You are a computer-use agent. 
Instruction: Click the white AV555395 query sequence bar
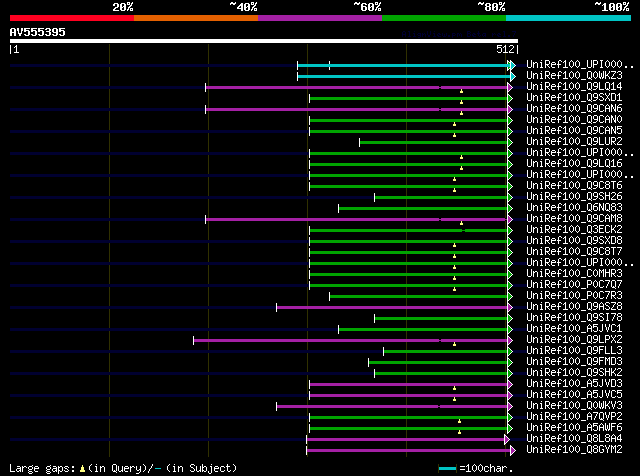[264, 41]
